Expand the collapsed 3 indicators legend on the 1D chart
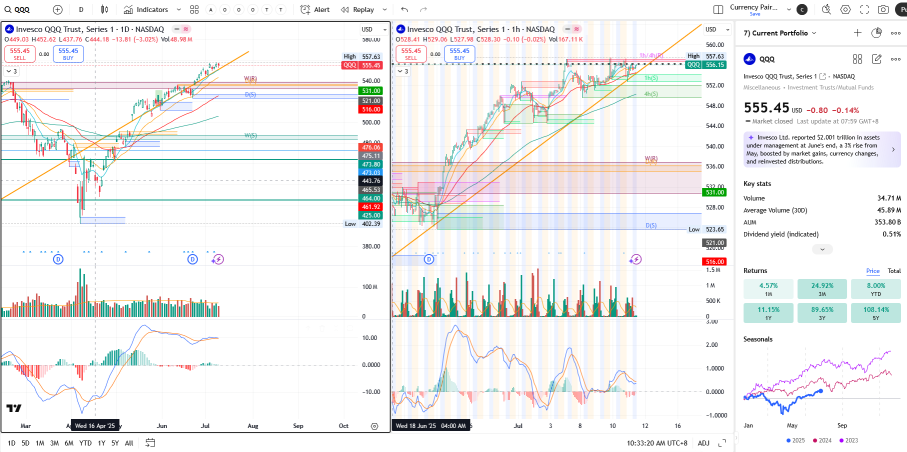Image resolution: width=907 pixels, height=452 pixels. [12, 72]
